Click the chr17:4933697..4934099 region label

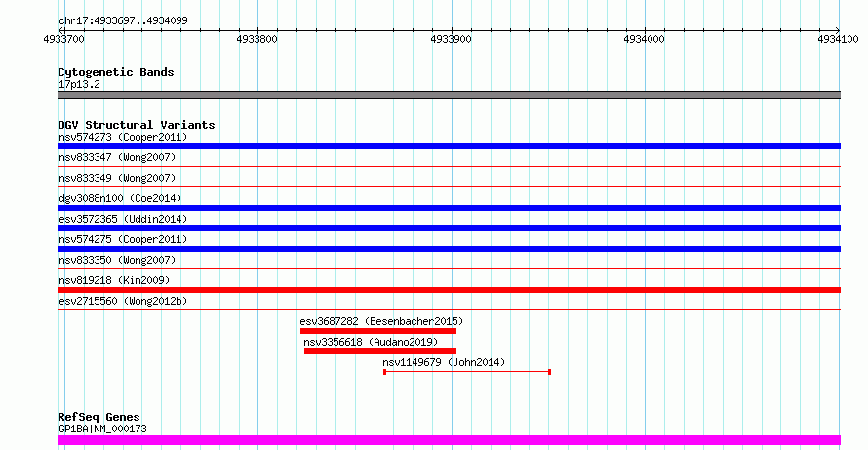point(123,21)
